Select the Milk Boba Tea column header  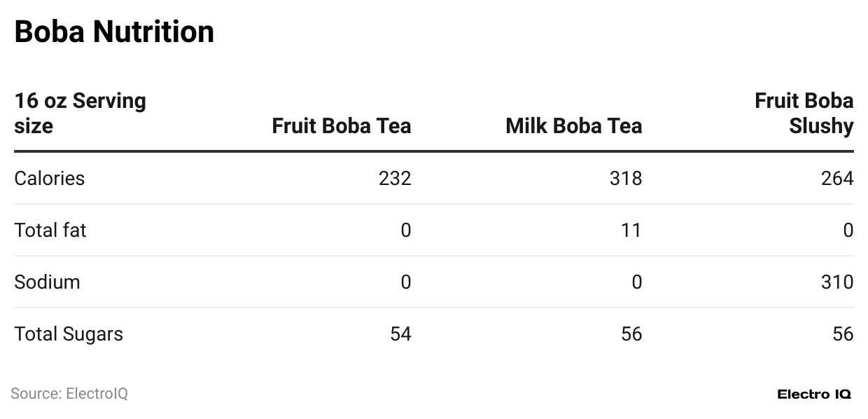pos(573,126)
